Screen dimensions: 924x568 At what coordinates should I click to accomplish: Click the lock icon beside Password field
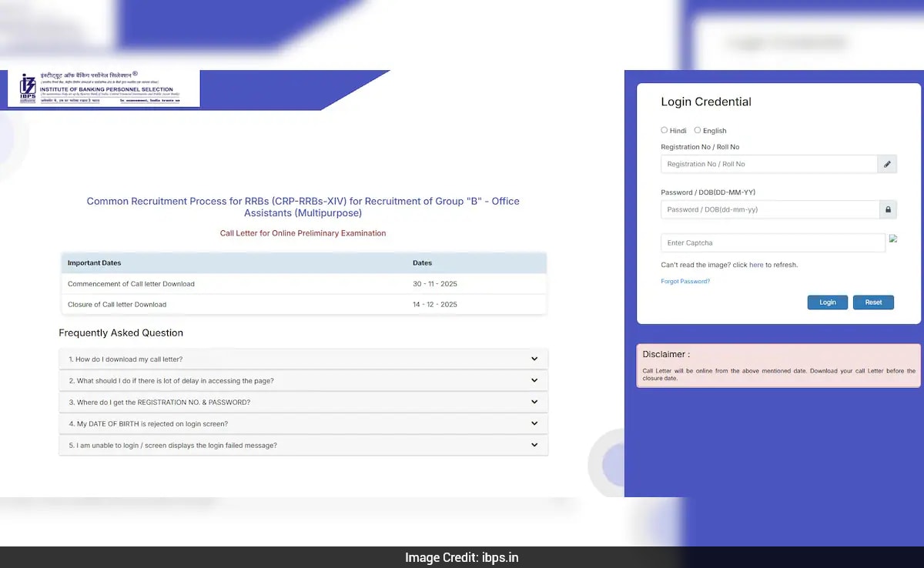887,209
